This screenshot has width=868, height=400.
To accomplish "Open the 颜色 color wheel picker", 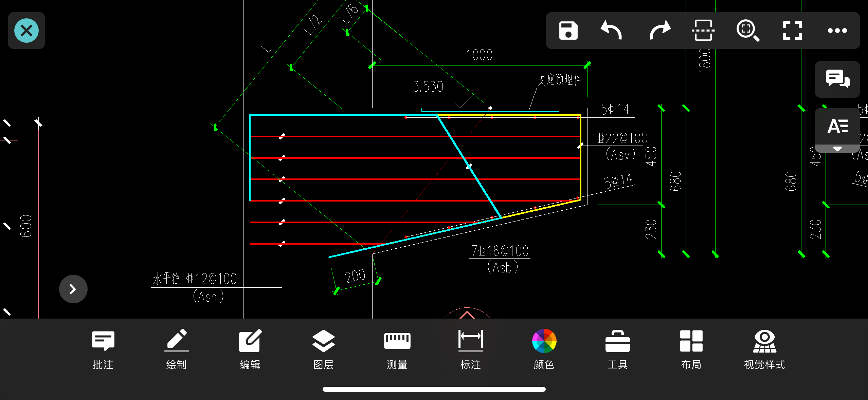I will pos(544,349).
